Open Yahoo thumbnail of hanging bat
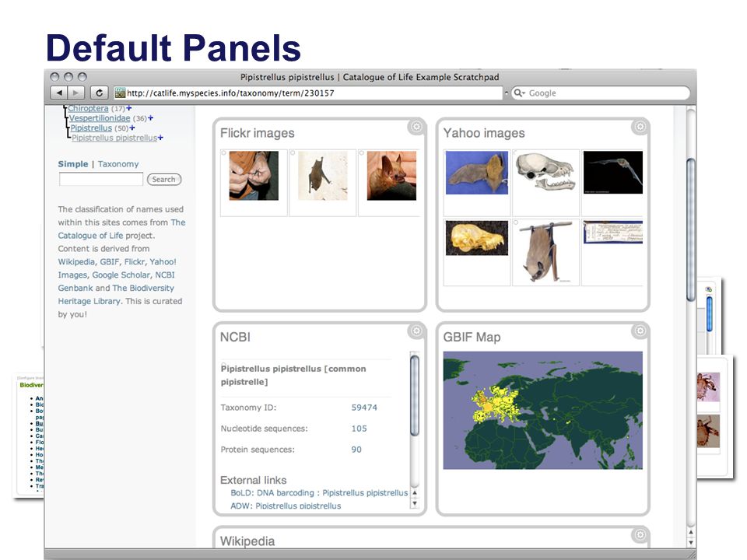 546,252
